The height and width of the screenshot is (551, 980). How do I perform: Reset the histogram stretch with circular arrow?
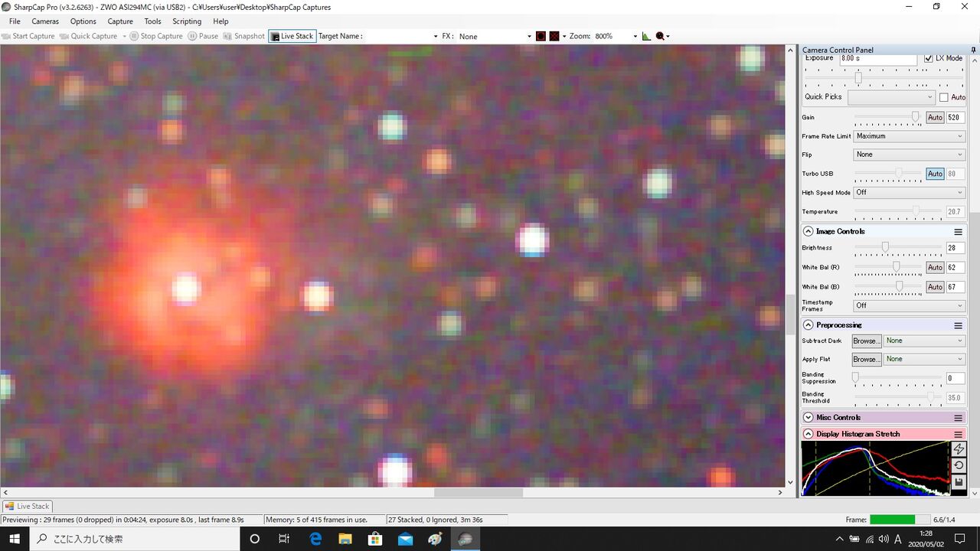tap(959, 465)
